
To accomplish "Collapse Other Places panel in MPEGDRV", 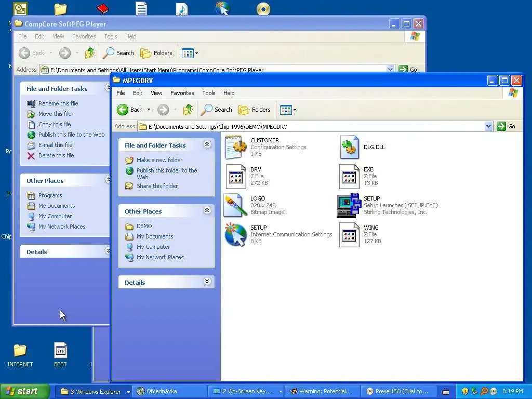I will [x=207, y=210].
